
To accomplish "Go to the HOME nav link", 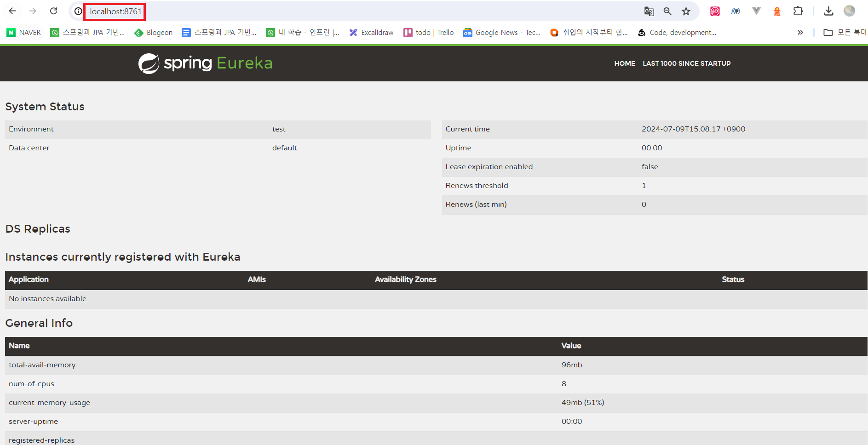I will click(x=625, y=63).
